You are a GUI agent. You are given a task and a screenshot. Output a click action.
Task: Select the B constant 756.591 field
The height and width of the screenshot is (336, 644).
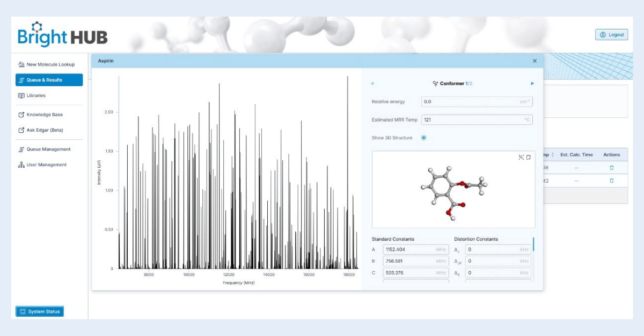coord(416,261)
